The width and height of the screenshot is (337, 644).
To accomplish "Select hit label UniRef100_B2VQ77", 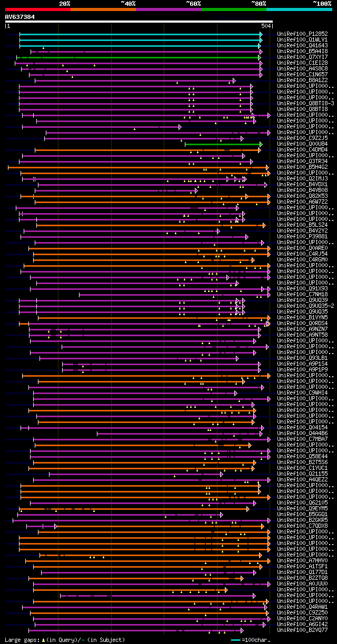I will coord(303,630).
